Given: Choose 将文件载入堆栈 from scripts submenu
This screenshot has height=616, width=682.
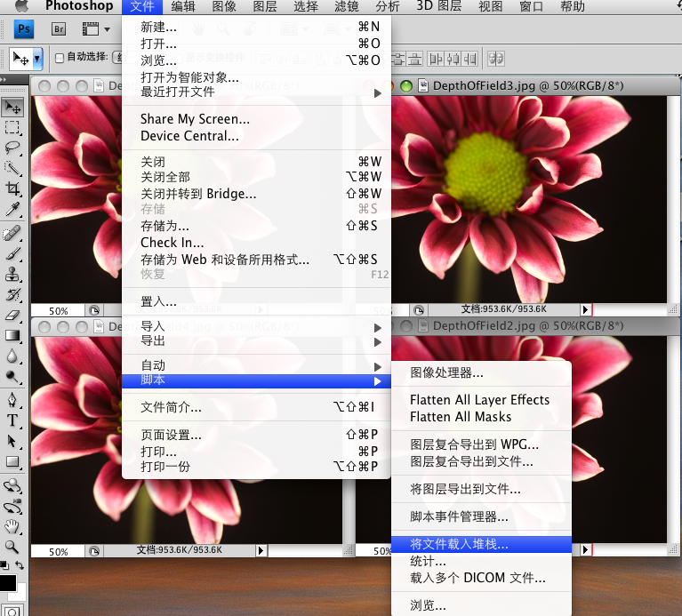Looking at the screenshot, I should tap(481, 544).
